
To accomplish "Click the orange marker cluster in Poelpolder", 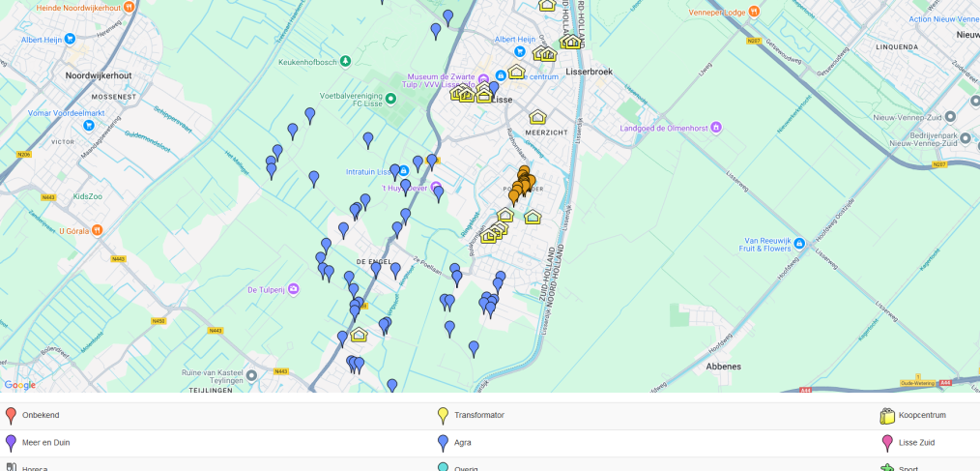I will (x=523, y=183).
